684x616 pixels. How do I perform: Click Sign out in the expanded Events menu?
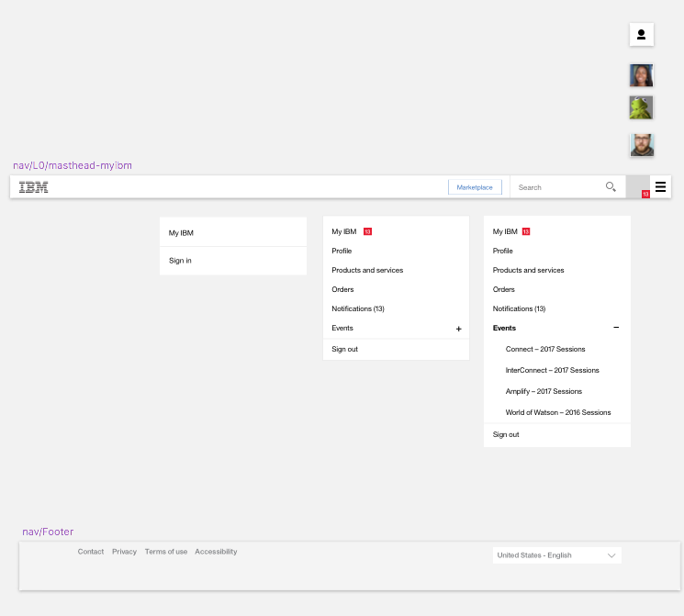506,434
